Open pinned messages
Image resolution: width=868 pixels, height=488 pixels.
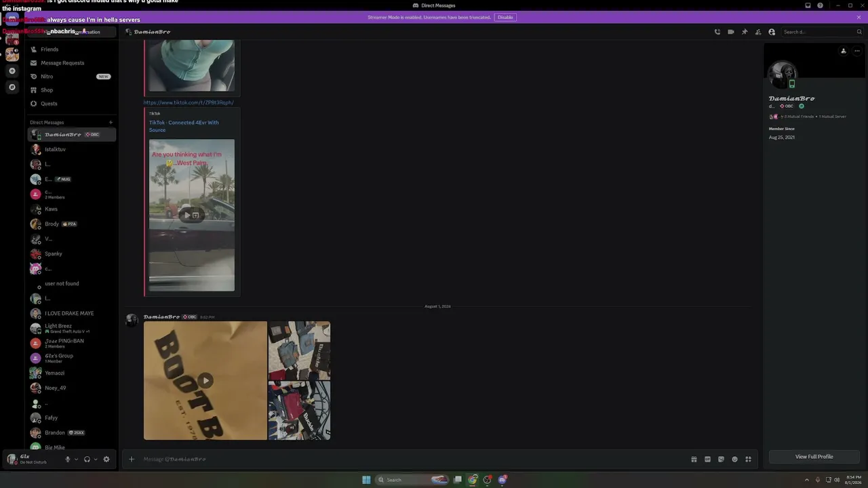click(x=745, y=32)
